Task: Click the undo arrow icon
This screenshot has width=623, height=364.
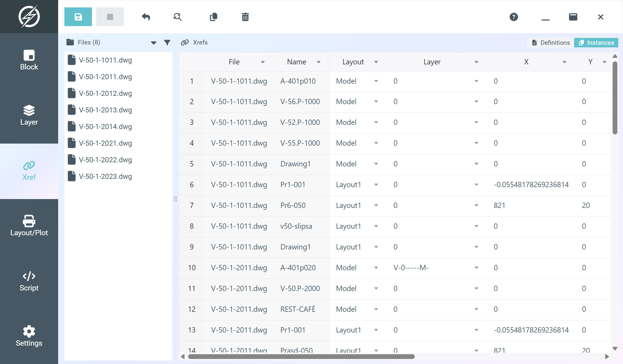Action: pos(146,17)
